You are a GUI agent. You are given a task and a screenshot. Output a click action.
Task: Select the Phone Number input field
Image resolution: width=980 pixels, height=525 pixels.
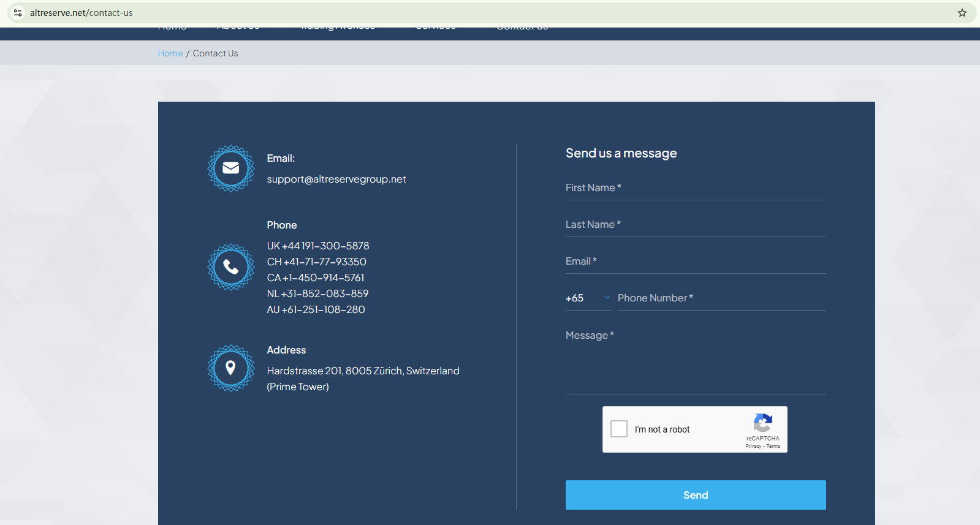[721, 298]
